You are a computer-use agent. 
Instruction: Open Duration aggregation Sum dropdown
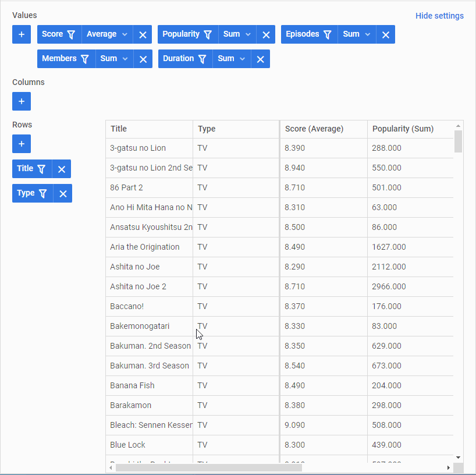232,59
